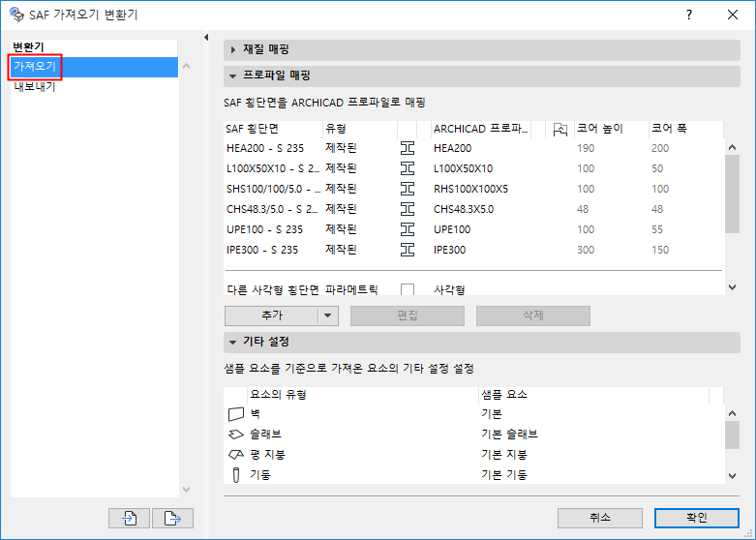Open the dropdown arrow beside 추가
The width and height of the screenshot is (756, 540).
point(328,315)
